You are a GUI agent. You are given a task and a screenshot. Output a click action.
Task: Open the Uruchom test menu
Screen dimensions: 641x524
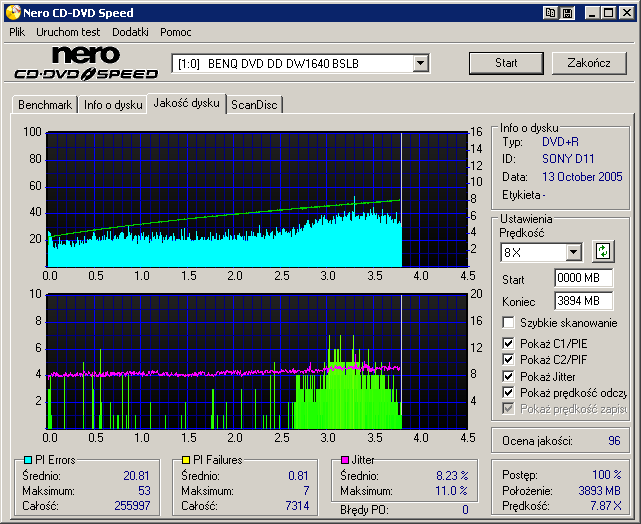click(x=68, y=32)
